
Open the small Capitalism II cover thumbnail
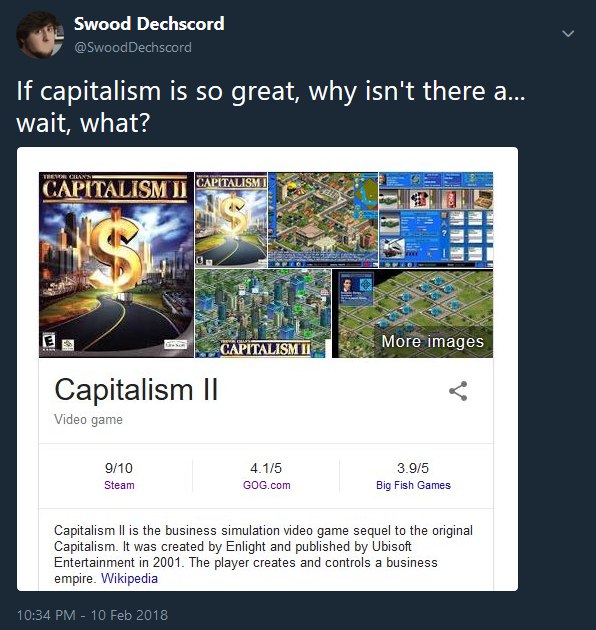[231, 220]
